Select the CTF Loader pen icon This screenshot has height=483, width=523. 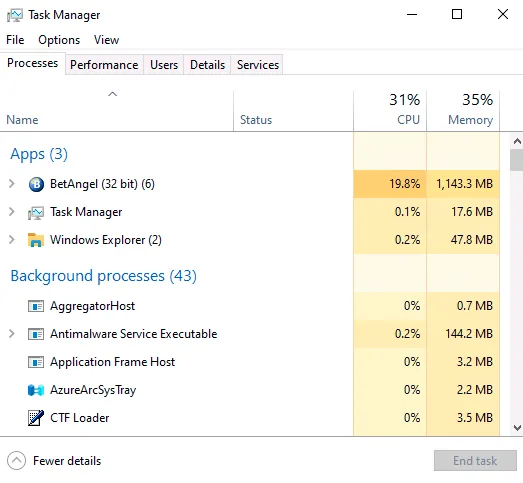[x=36, y=418]
